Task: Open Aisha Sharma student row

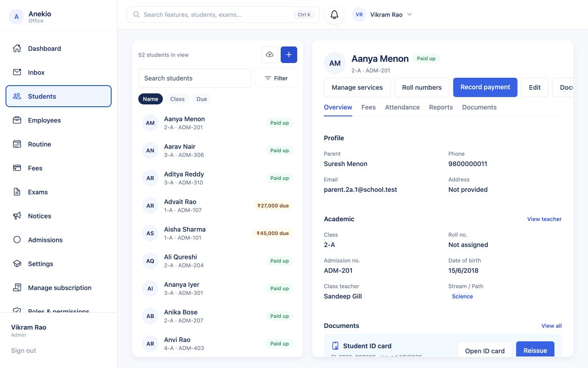Action: (218, 233)
